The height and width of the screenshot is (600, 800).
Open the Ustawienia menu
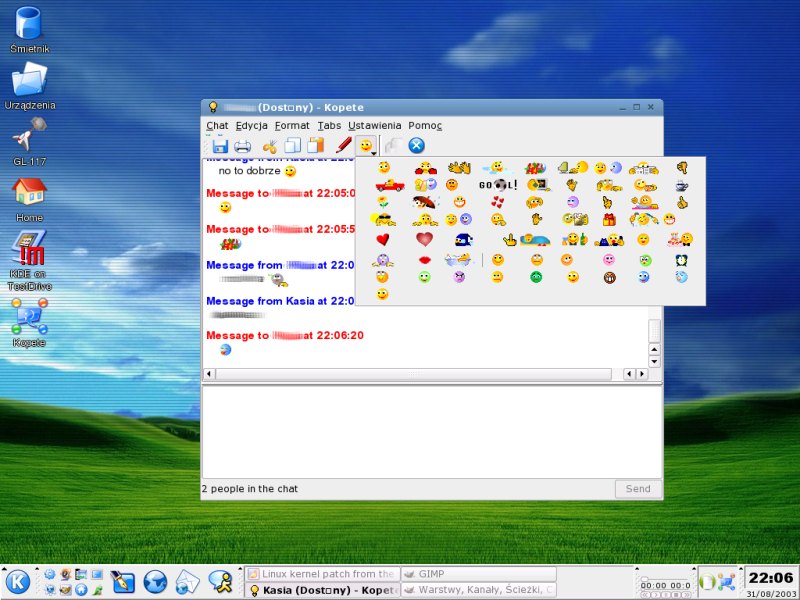point(374,126)
